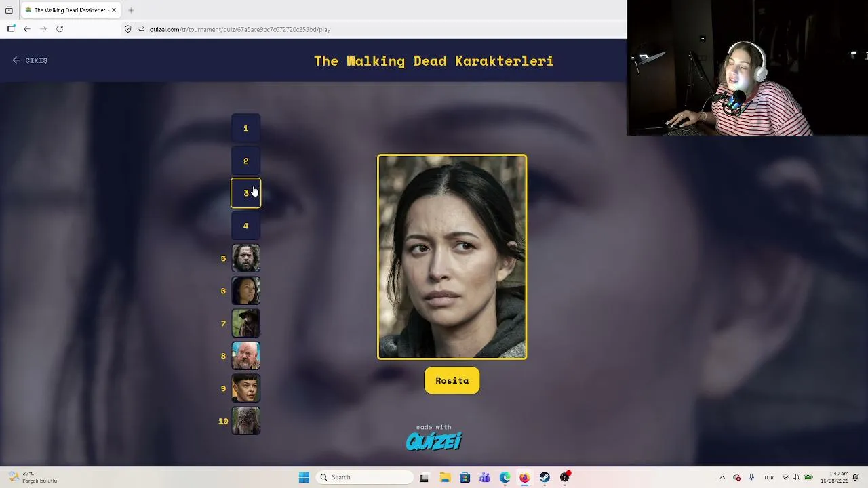This screenshot has width=868, height=488.
Task: Open Task View from the taskbar
Action: point(425,477)
